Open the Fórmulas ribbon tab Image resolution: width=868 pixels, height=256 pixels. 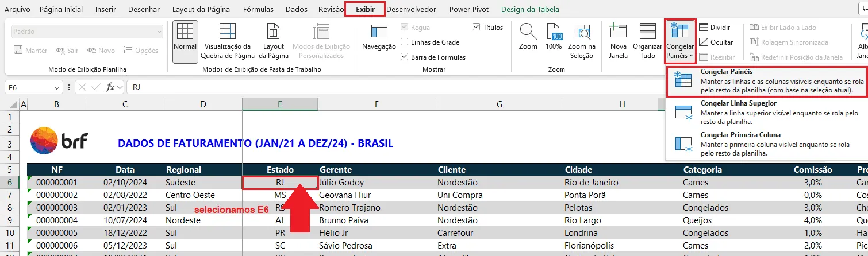(258, 9)
